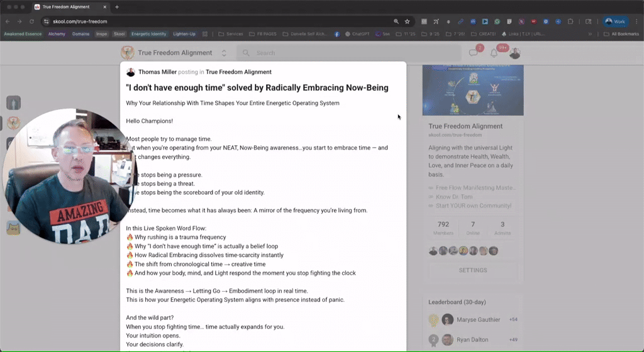644x352 pixels.
Task: Click Thomas Miller's author avatar
Action: (x=131, y=72)
